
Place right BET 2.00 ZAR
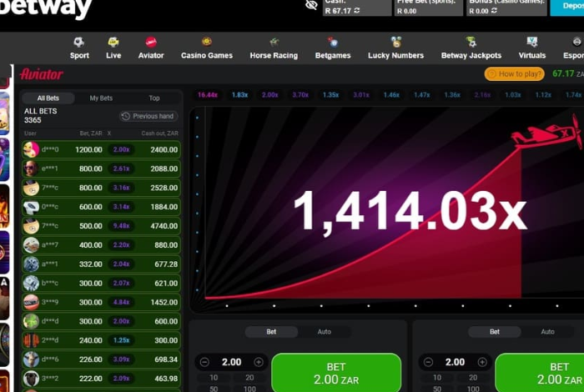tap(539, 373)
